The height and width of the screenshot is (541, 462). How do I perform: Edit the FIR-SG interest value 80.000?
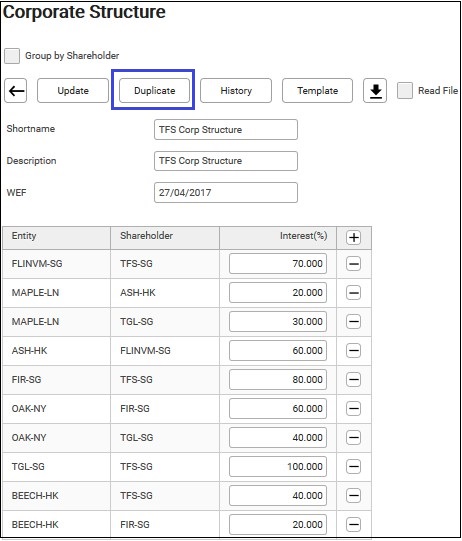click(x=278, y=380)
